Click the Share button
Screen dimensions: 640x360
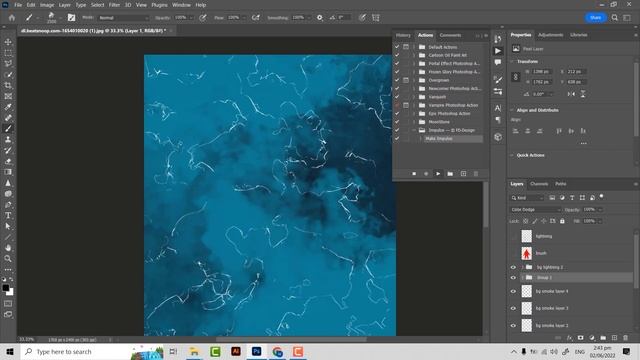coord(596,18)
